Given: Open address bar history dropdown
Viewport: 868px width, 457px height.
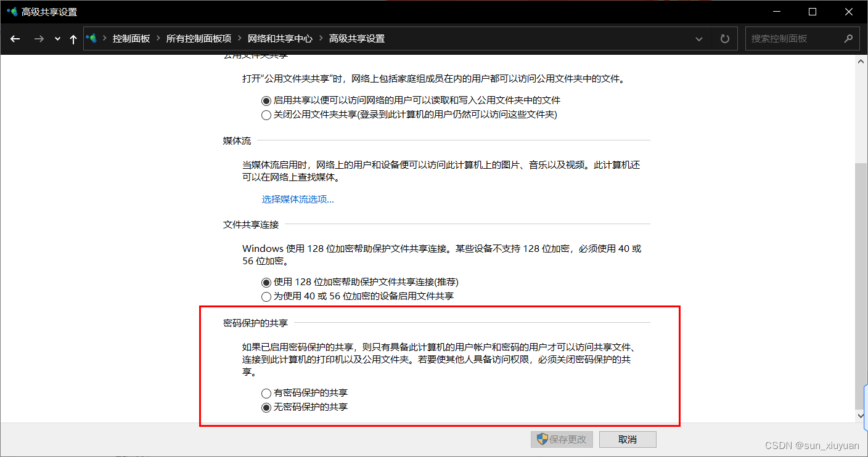Looking at the screenshot, I should [699, 39].
